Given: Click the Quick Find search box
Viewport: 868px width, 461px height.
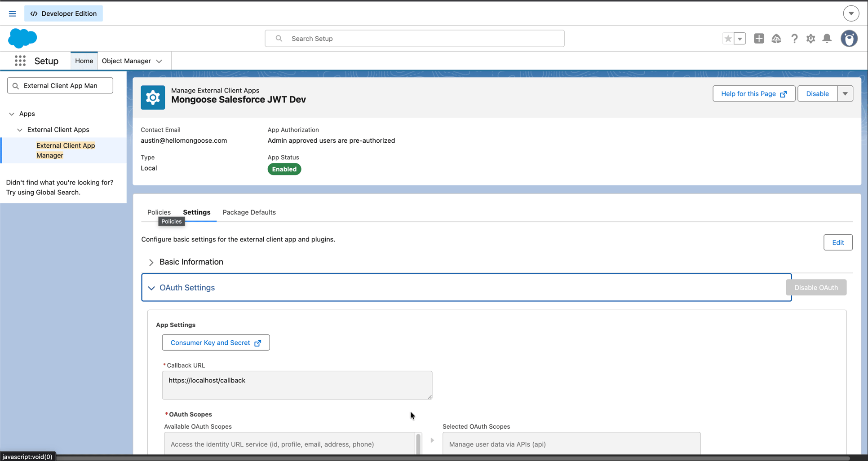Looking at the screenshot, I should coord(60,85).
